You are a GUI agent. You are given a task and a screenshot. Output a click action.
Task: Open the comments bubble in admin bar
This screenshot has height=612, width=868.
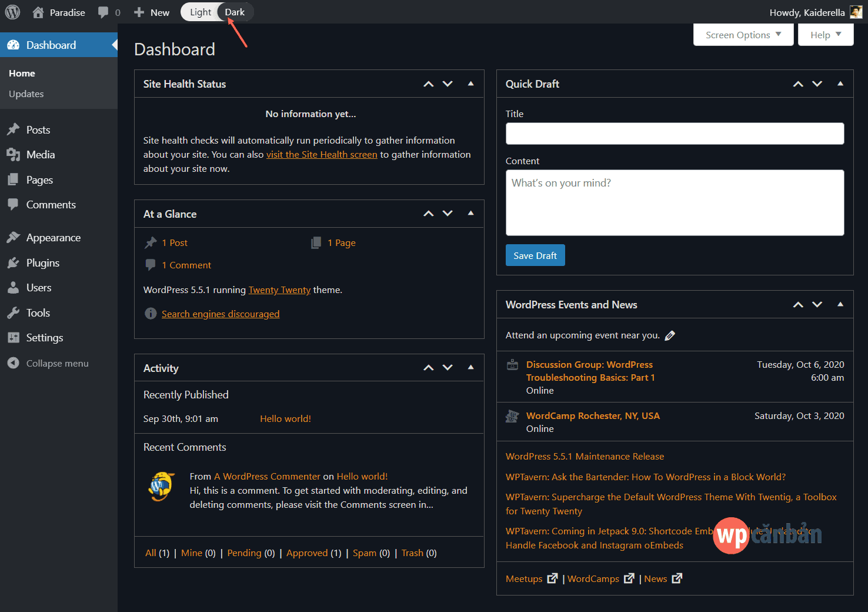pos(104,12)
